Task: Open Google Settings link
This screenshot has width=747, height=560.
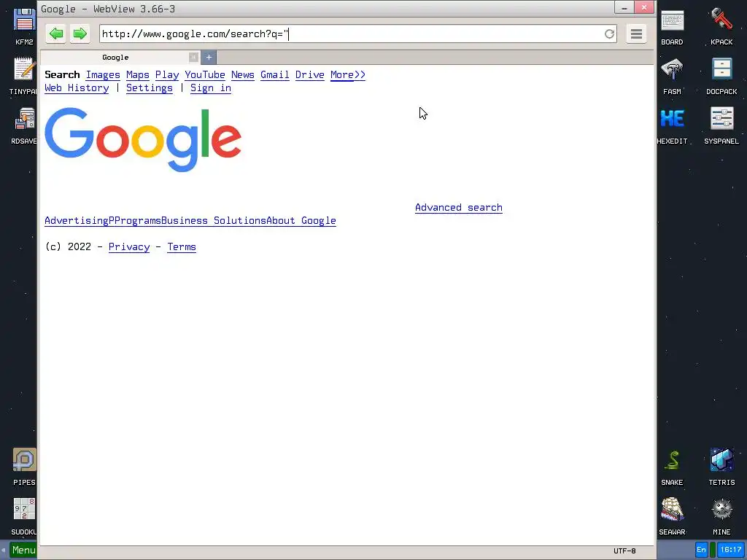Action: (x=149, y=88)
